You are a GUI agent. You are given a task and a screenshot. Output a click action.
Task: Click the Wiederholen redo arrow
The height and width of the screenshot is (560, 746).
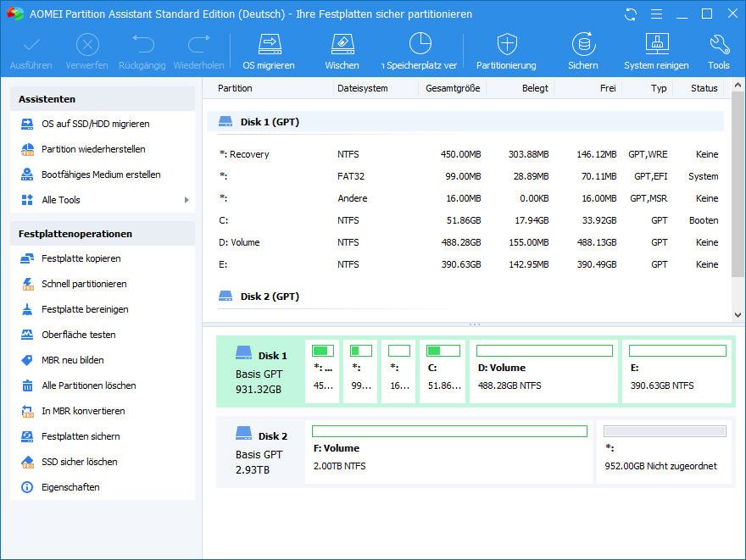pyautogui.click(x=199, y=44)
